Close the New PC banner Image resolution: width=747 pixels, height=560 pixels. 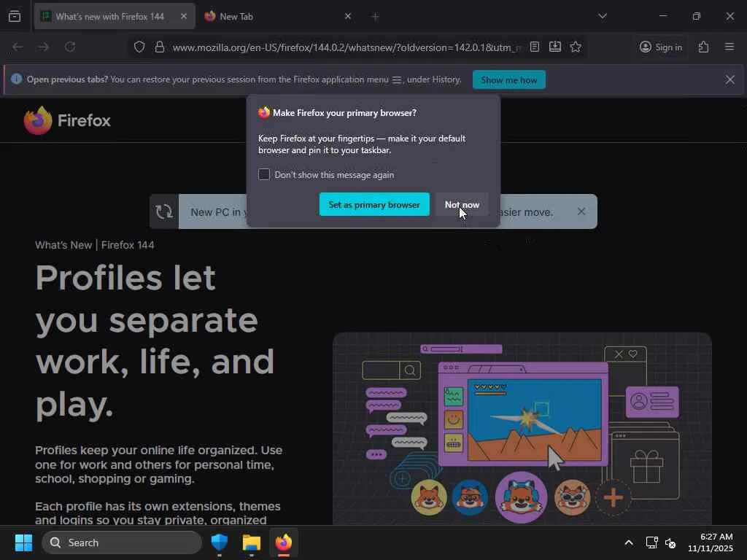[581, 211]
